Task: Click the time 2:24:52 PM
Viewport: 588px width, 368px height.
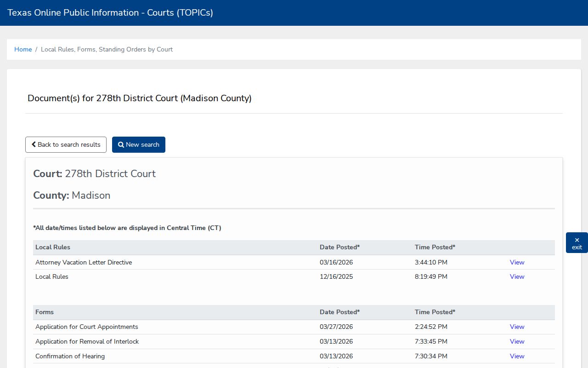Action: [x=431, y=327]
